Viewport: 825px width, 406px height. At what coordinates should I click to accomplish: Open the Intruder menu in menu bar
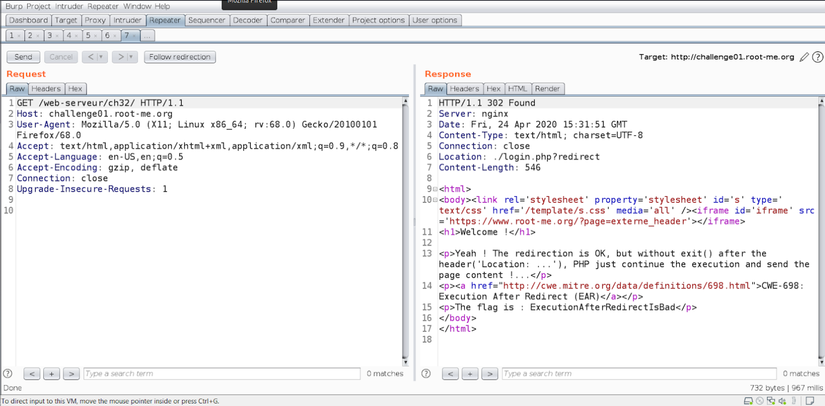(69, 6)
